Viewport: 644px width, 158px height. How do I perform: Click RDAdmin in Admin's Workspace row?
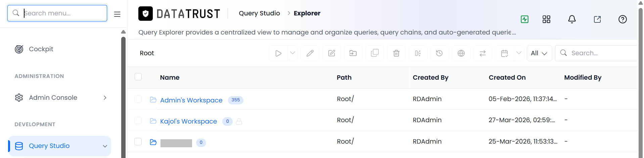click(x=427, y=99)
